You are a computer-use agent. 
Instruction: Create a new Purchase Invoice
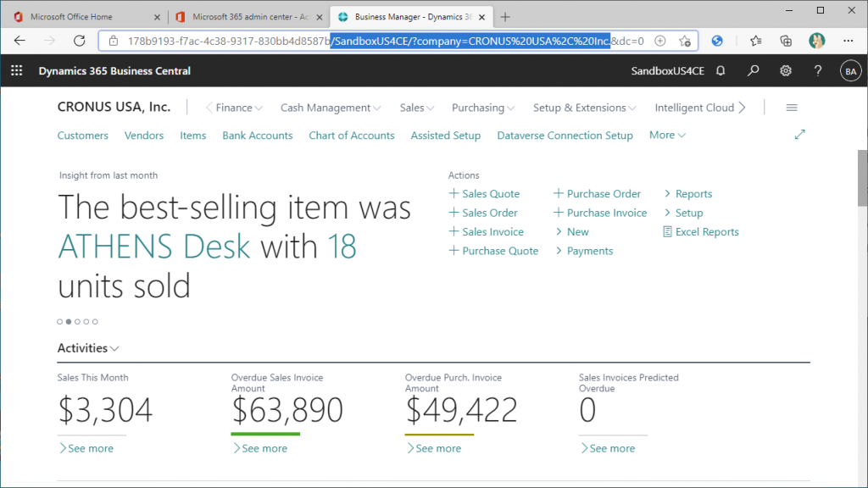point(600,213)
